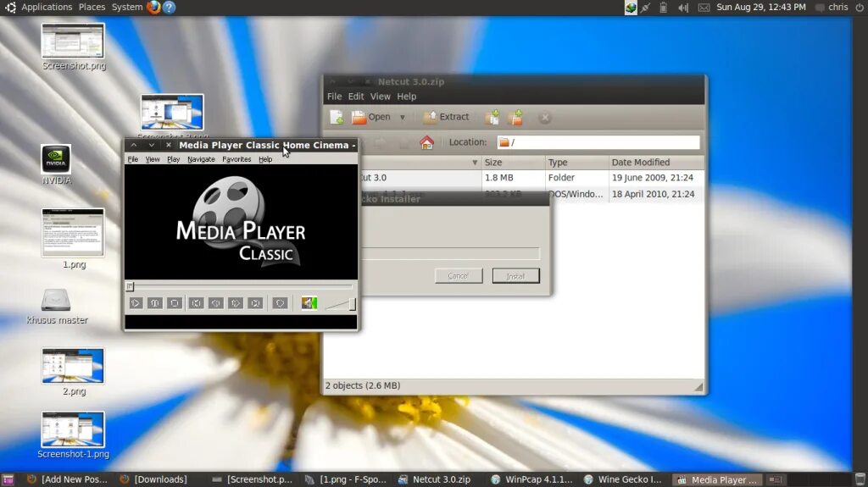This screenshot has height=487, width=868.
Task: Open Places menu in top panel
Action: [92, 7]
